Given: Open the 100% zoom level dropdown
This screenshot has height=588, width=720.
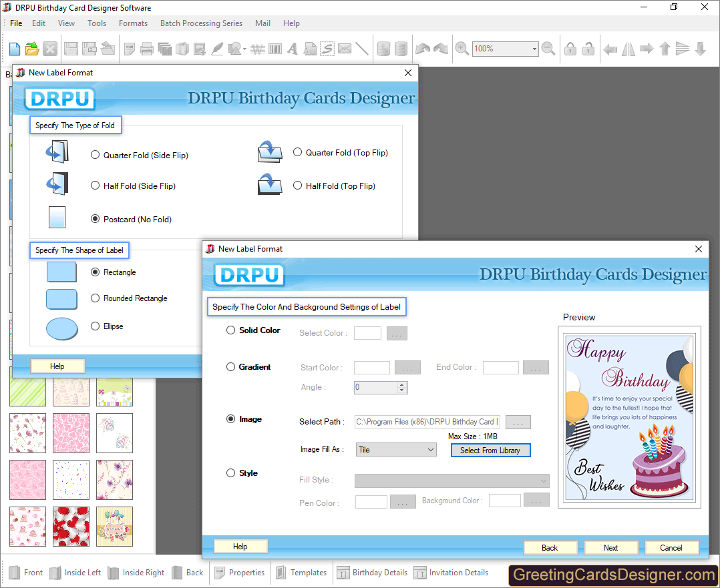Looking at the screenshot, I should tap(534, 49).
